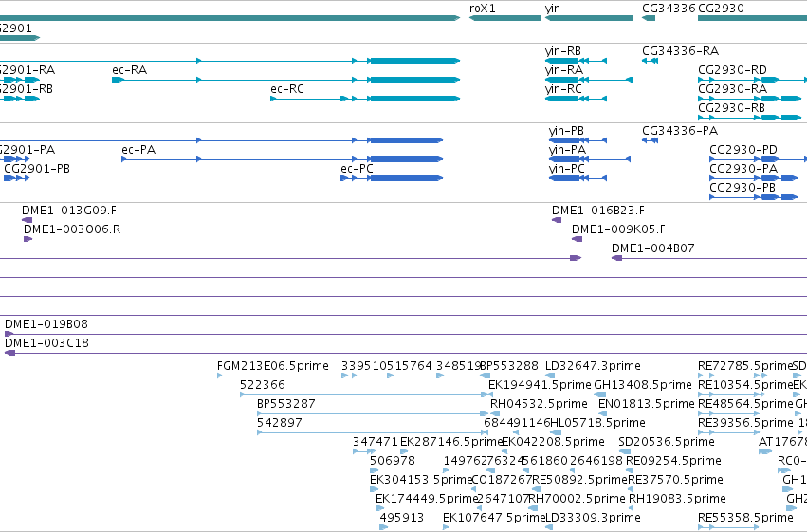807x532 pixels.
Task: Click the BP553288 EST label
Action: [x=509, y=366]
